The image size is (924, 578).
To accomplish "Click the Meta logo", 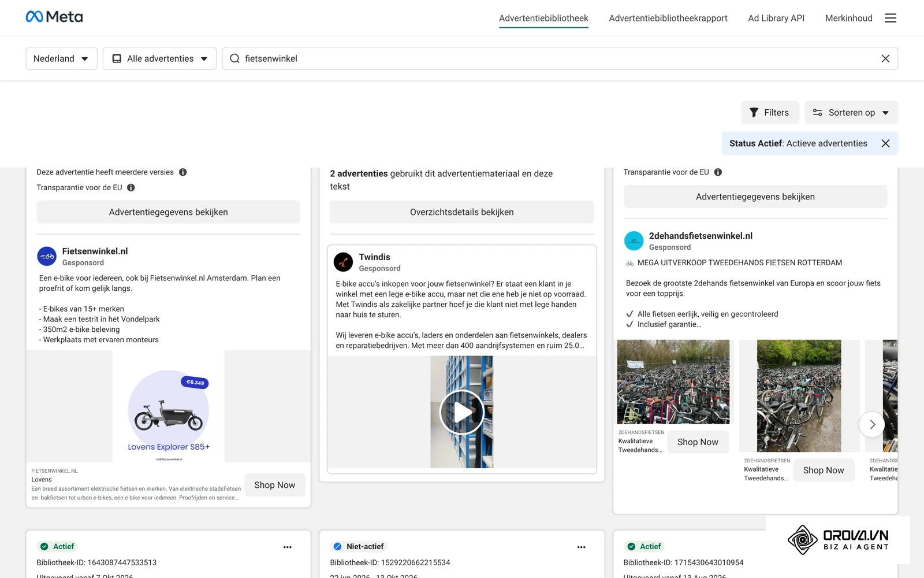I will pyautogui.click(x=54, y=17).
